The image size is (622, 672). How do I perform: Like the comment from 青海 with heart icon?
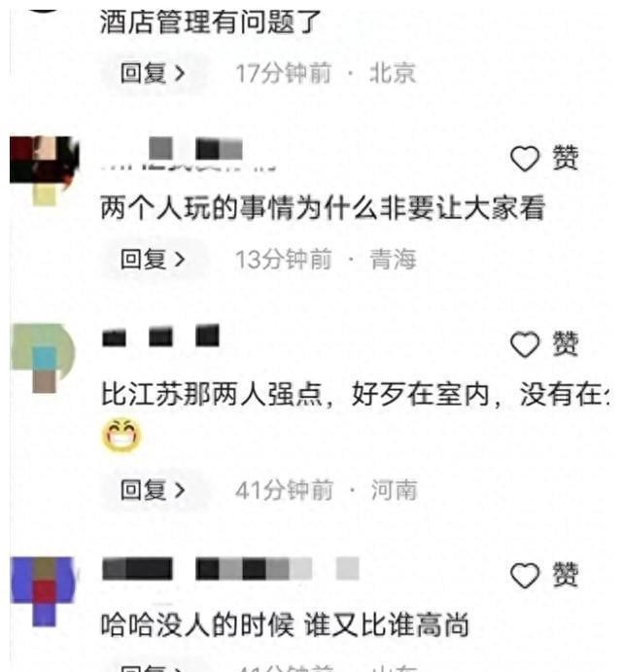(x=525, y=159)
